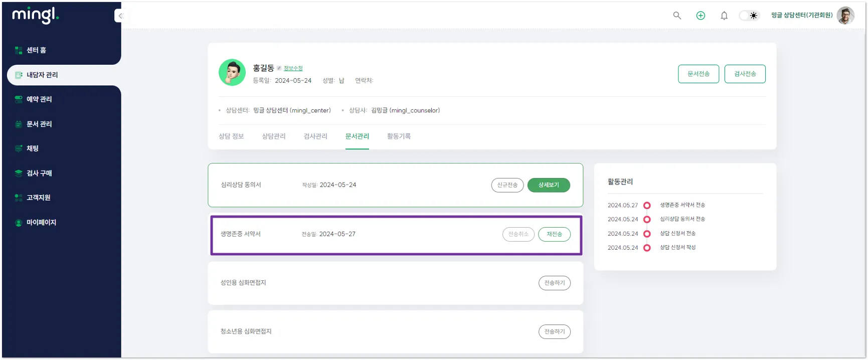Click the search magnifier icon
Image resolution: width=868 pixels, height=360 pixels.
coord(677,16)
